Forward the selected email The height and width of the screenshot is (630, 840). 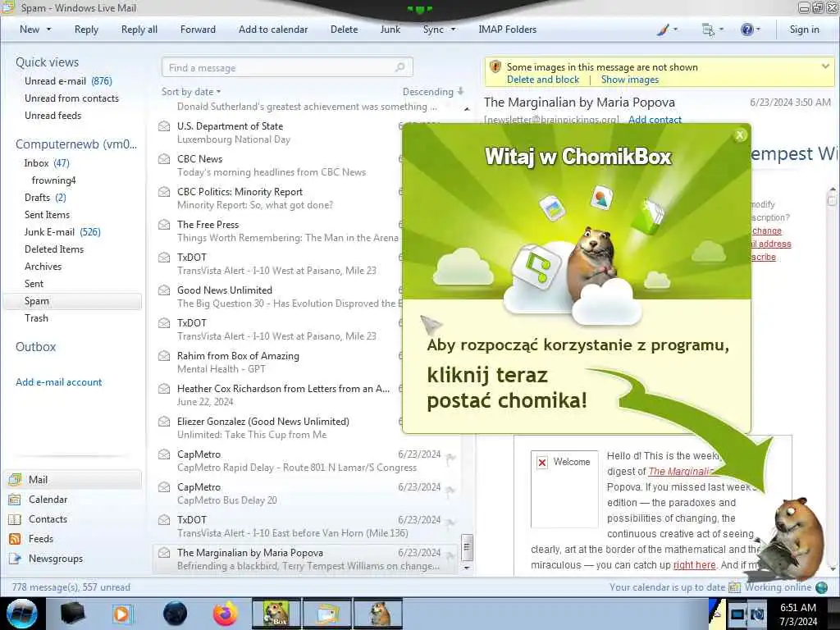coord(198,30)
